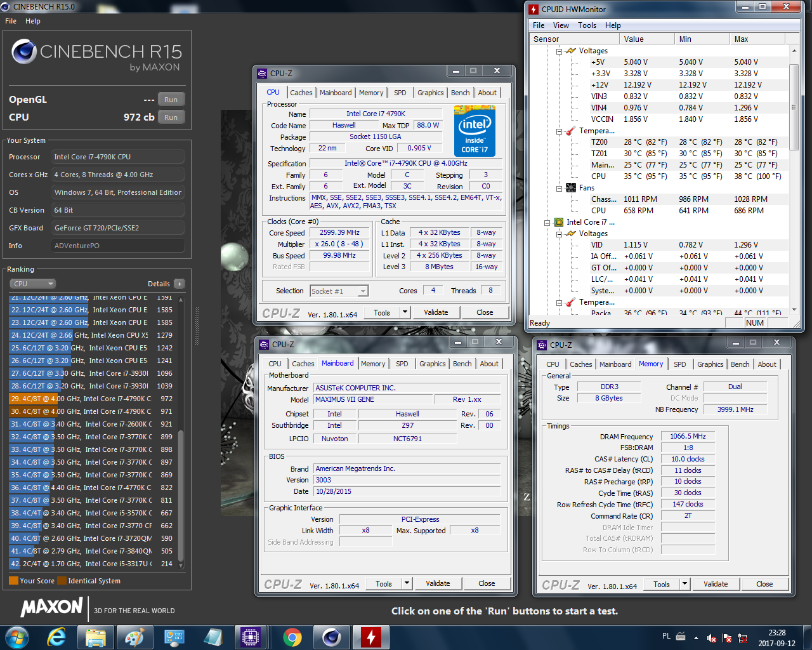Click the muted volume speaker tray icon

tap(712, 638)
